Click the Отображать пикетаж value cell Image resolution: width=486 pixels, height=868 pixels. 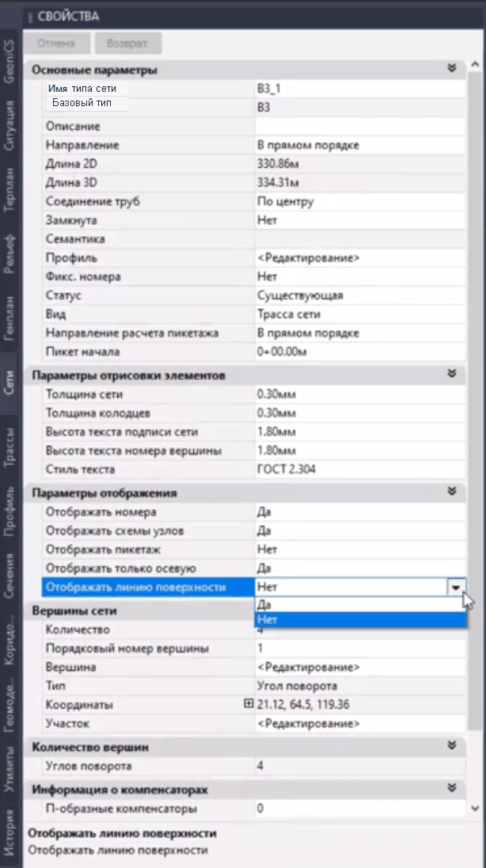359,549
